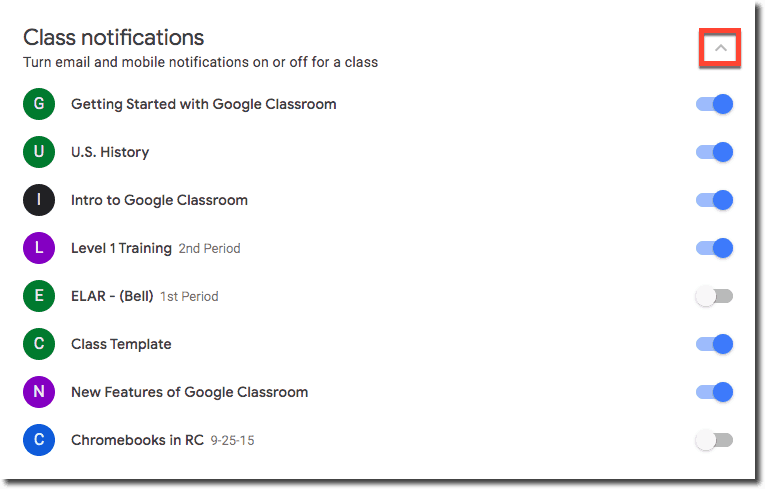The width and height of the screenshot is (765, 489).
Task: Click the purple N class avatar
Action: pyautogui.click(x=39, y=392)
